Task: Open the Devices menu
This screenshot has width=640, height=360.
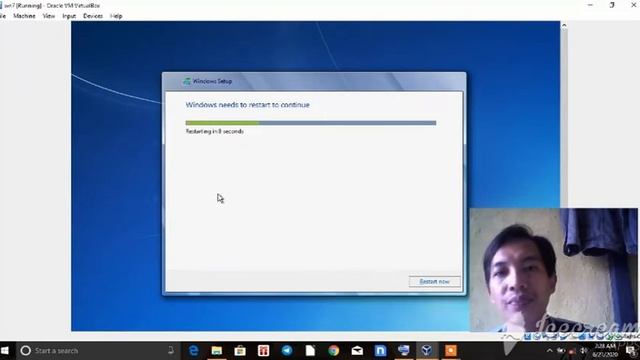Action: pos(93,16)
